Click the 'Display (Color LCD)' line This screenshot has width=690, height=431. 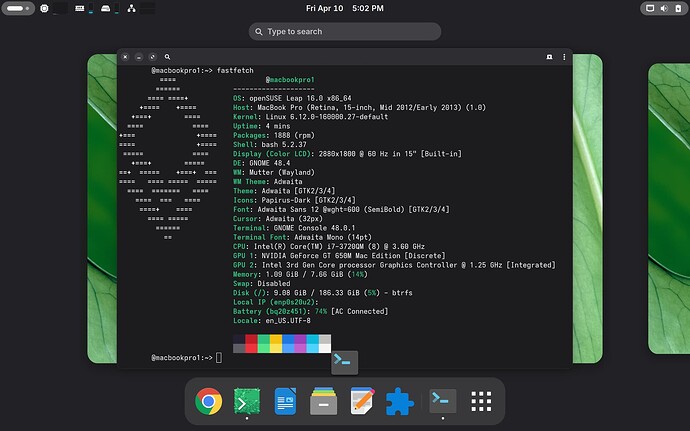347,154
